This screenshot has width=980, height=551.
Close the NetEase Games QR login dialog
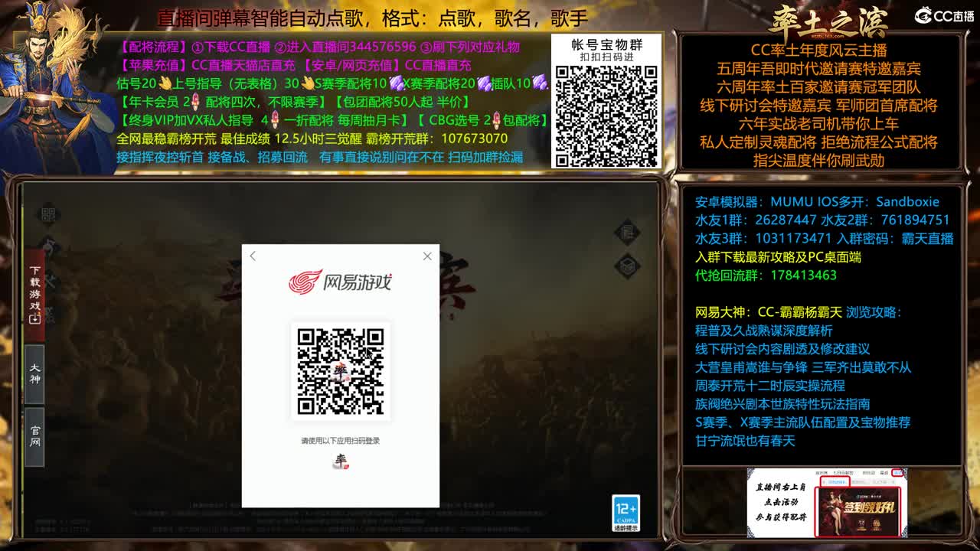point(427,256)
